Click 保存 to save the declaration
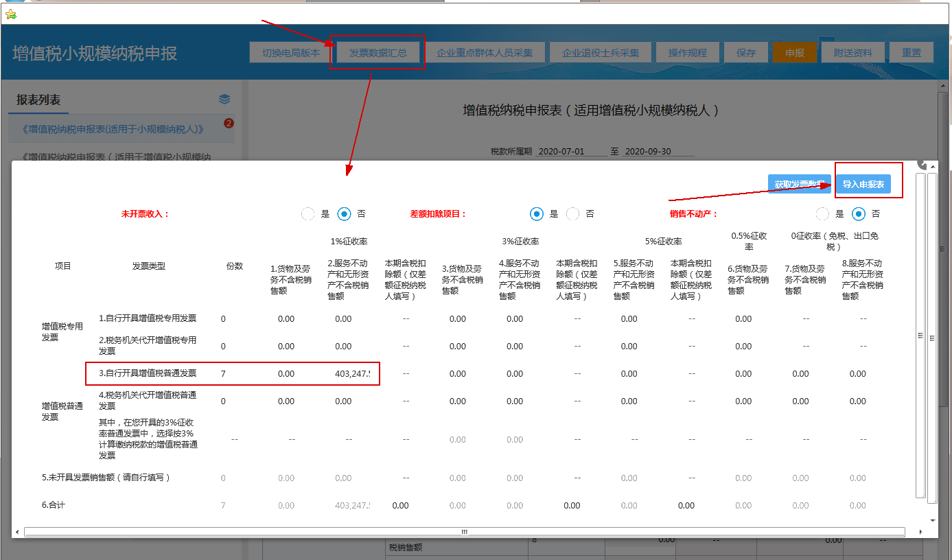The height and width of the screenshot is (560, 952). coord(745,51)
